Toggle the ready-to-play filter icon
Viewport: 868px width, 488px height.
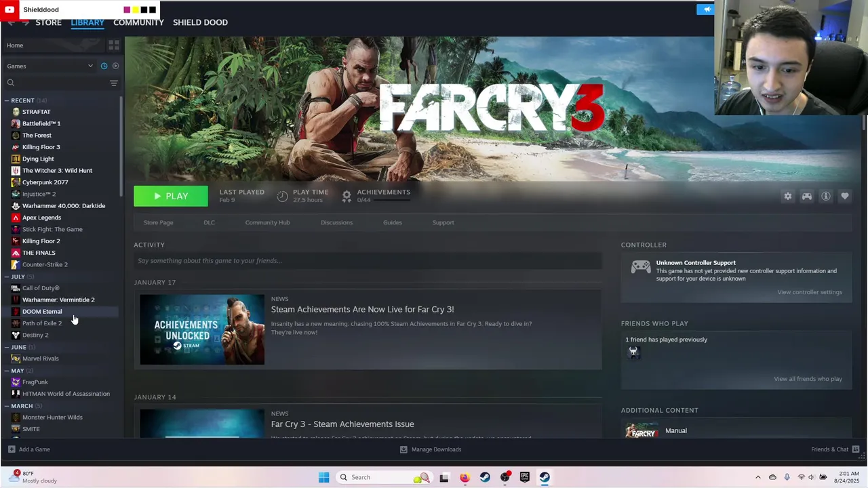[x=115, y=66]
